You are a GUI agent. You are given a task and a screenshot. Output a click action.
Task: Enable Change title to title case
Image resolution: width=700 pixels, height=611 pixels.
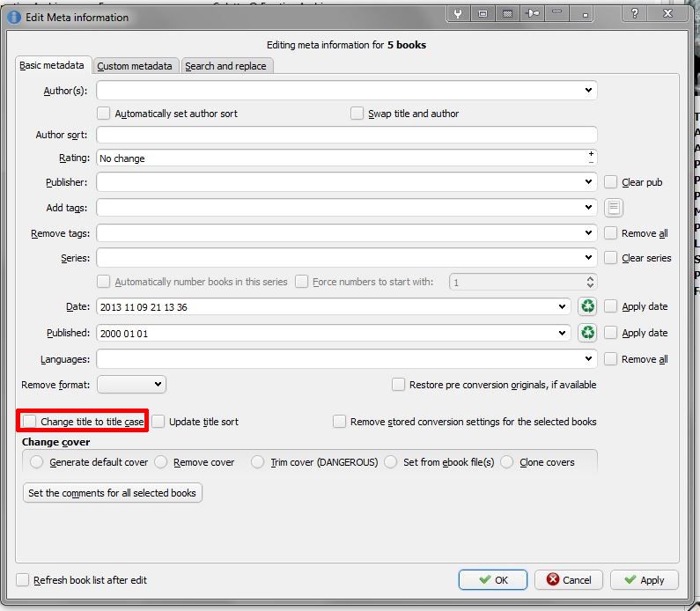point(29,422)
